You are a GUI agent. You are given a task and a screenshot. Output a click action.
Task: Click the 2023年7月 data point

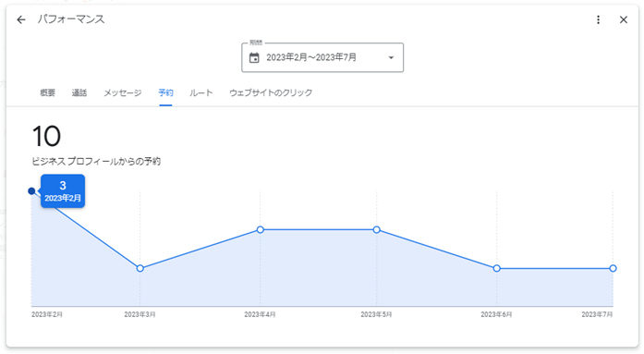point(613,268)
